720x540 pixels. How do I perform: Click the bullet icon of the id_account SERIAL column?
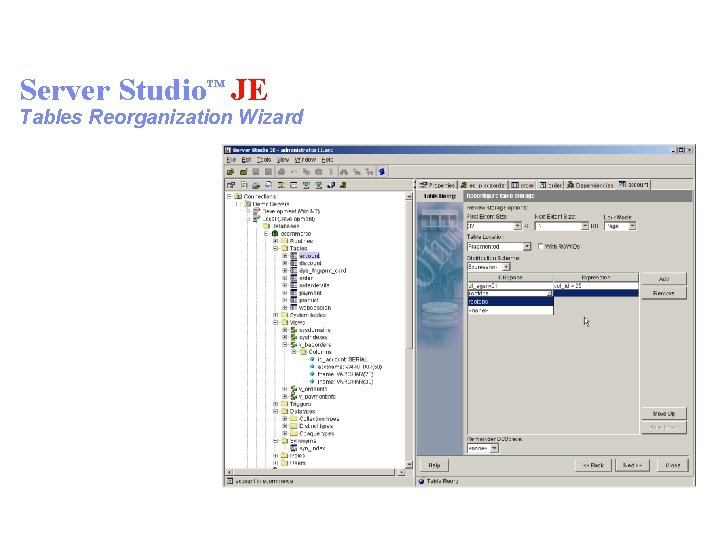(x=312, y=360)
